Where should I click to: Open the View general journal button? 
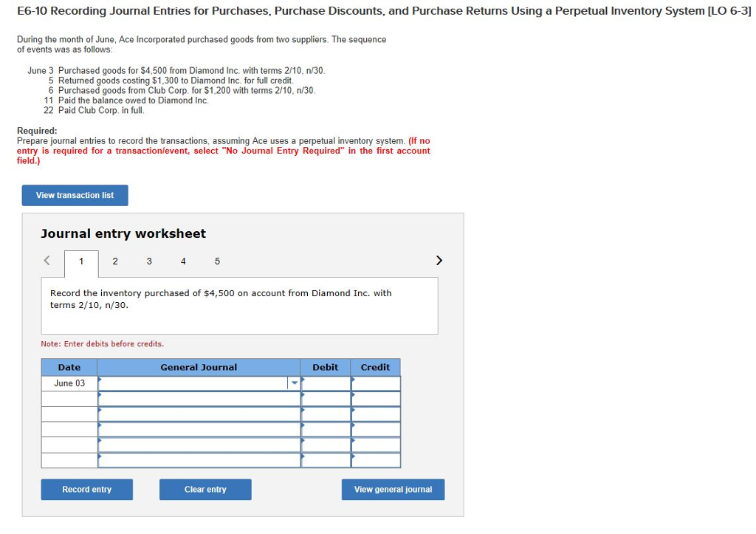coord(393,490)
